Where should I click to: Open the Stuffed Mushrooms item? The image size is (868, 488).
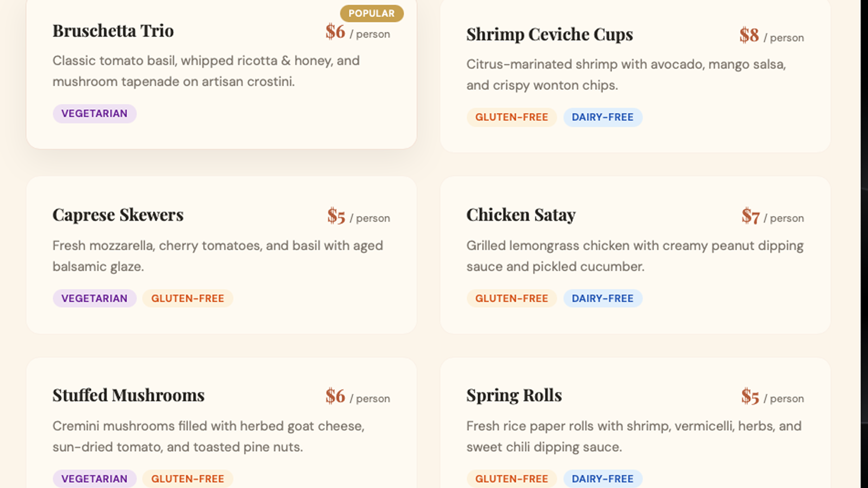[128, 395]
